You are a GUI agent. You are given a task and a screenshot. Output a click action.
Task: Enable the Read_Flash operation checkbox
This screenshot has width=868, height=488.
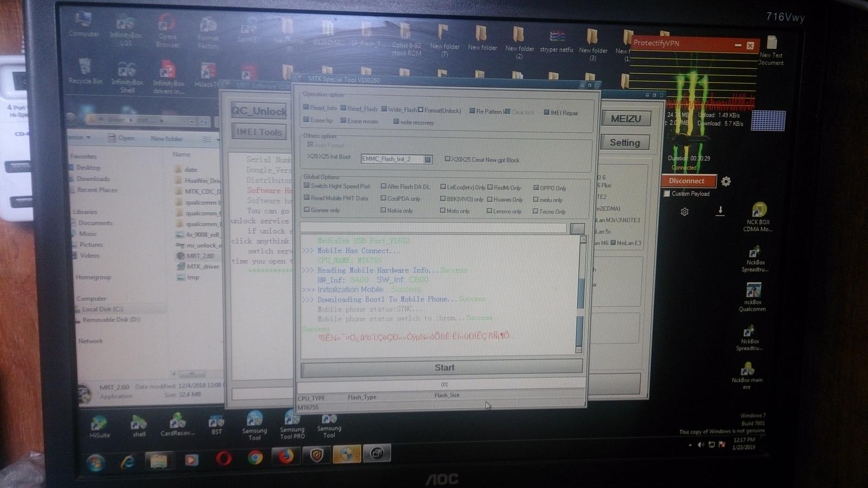pyautogui.click(x=343, y=108)
